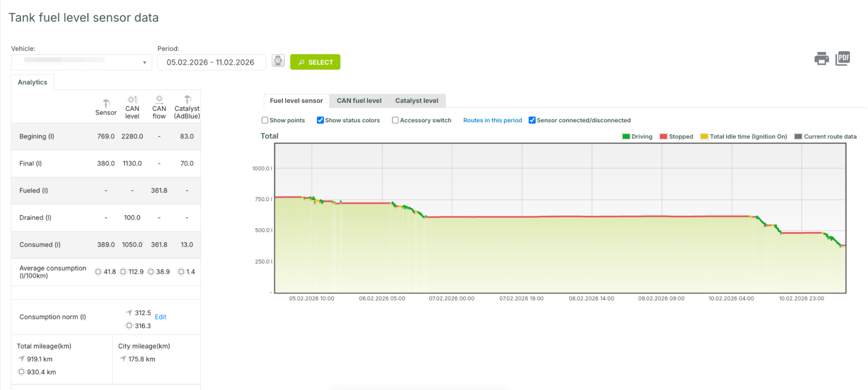This screenshot has height=390, width=868.
Task: Export report with the PDF icon
Action: pos(842,58)
